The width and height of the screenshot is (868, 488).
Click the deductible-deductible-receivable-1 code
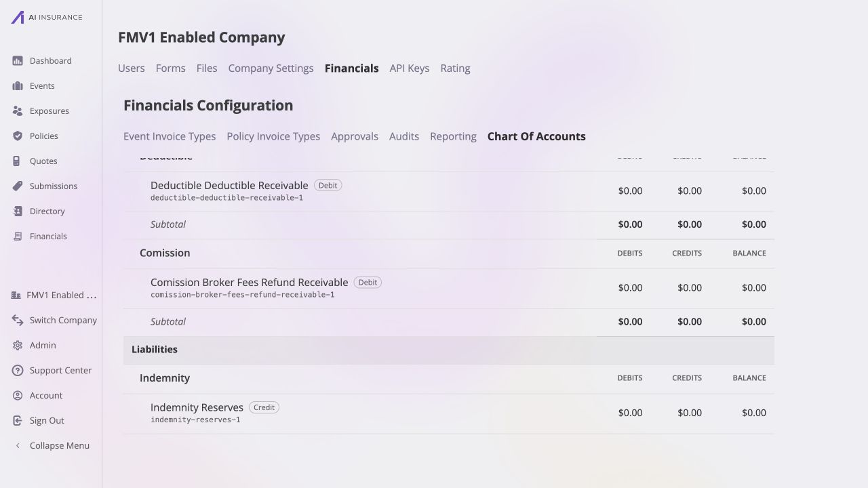coord(226,198)
